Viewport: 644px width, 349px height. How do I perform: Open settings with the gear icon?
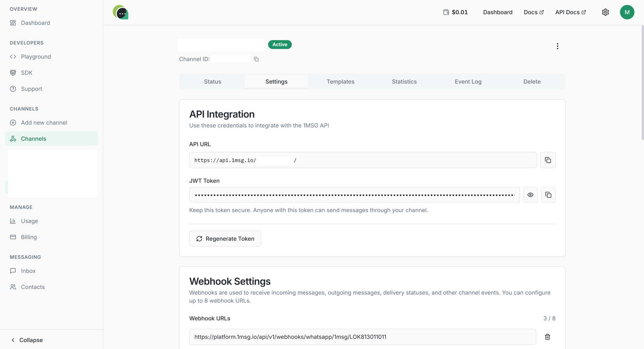coord(605,12)
